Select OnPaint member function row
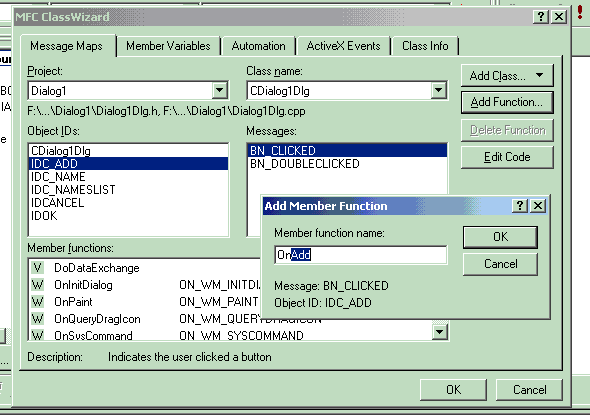 click(x=145, y=302)
